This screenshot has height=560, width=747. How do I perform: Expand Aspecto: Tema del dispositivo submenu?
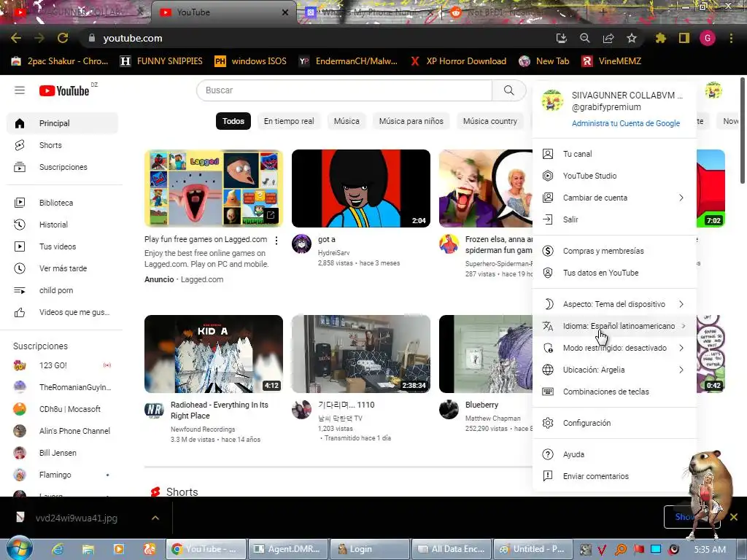click(x=614, y=304)
